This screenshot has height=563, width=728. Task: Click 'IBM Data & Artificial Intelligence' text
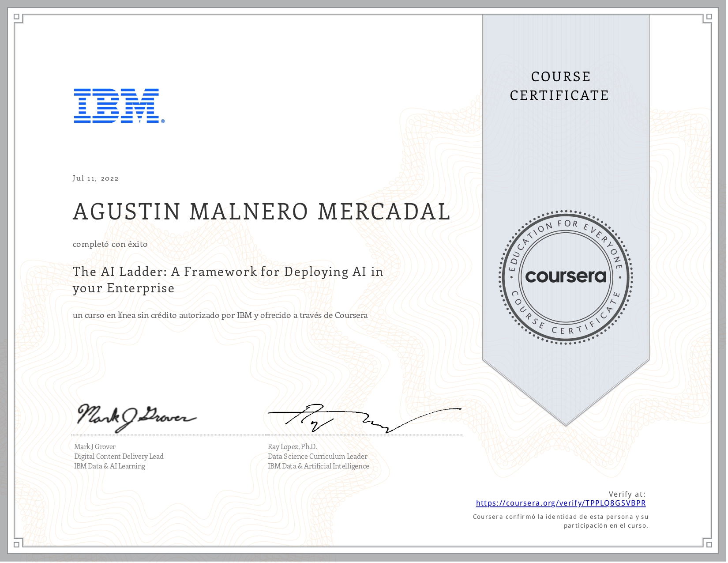(x=319, y=466)
